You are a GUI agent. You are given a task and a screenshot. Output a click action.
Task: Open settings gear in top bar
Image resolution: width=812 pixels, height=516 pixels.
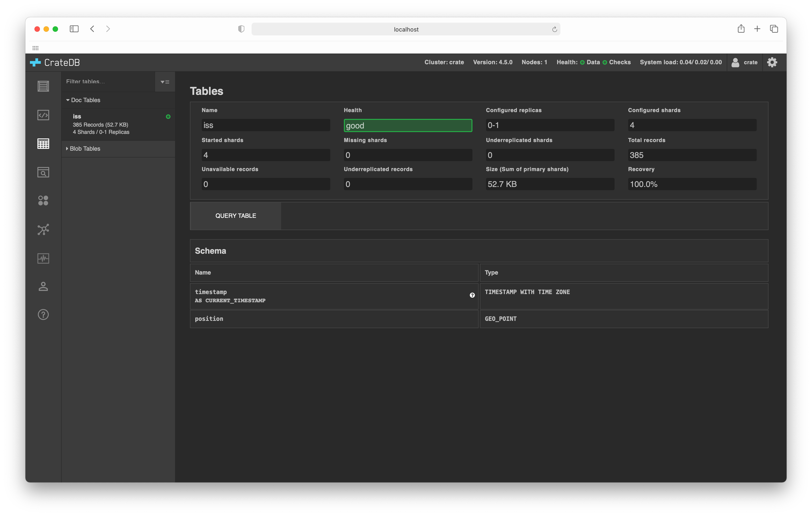[772, 62]
